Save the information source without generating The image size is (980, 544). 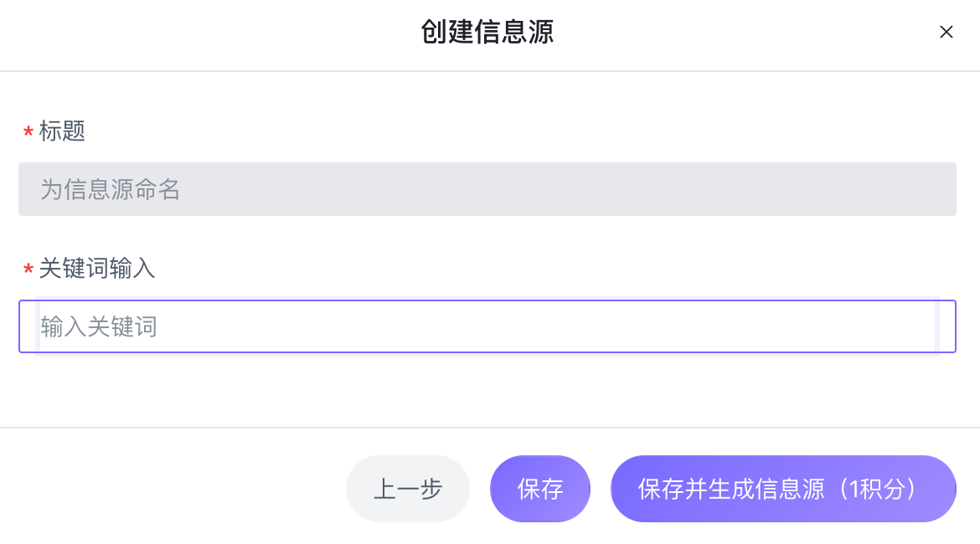click(x=540, y=489)
